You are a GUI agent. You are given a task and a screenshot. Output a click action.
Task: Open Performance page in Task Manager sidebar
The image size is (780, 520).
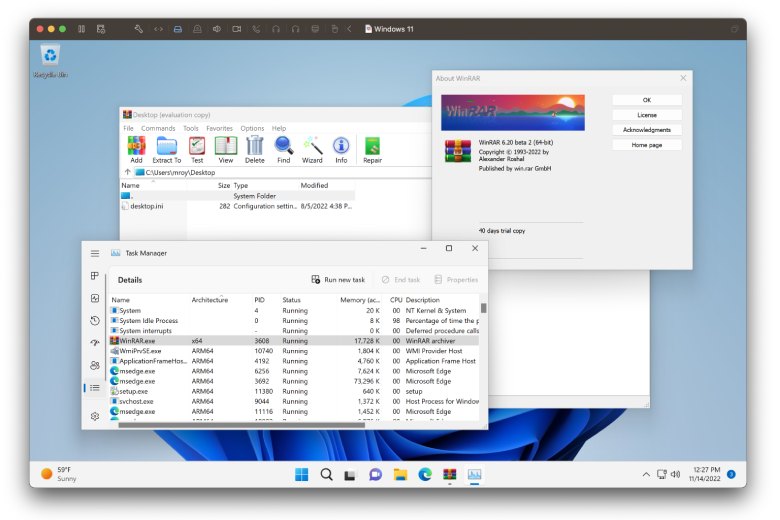(95, 298)
